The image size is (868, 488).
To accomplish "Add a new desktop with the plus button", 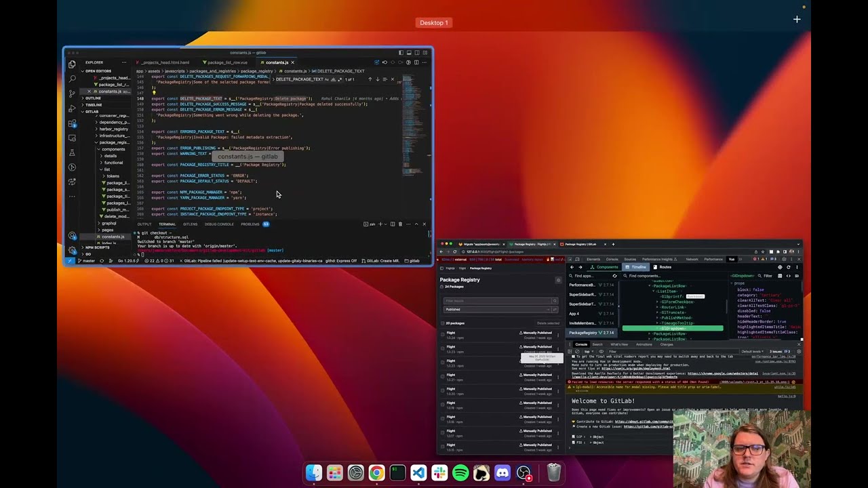I will pos(797,20).
